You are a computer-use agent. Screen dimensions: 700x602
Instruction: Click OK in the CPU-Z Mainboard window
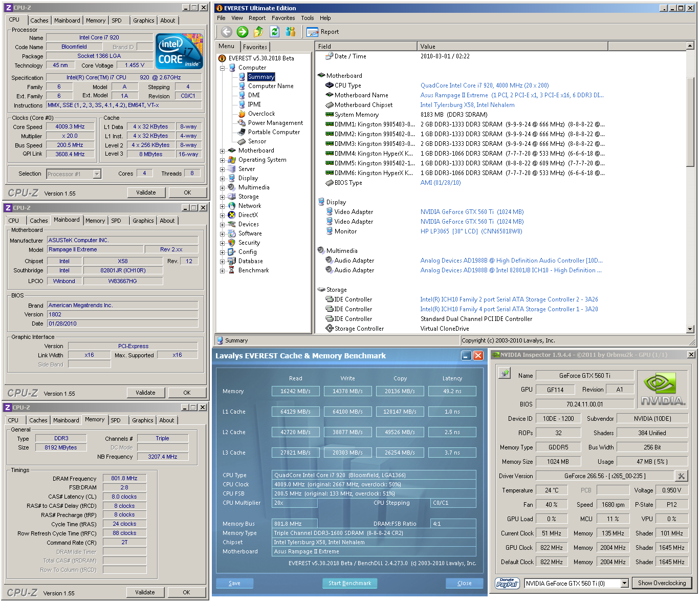point(187,393)
